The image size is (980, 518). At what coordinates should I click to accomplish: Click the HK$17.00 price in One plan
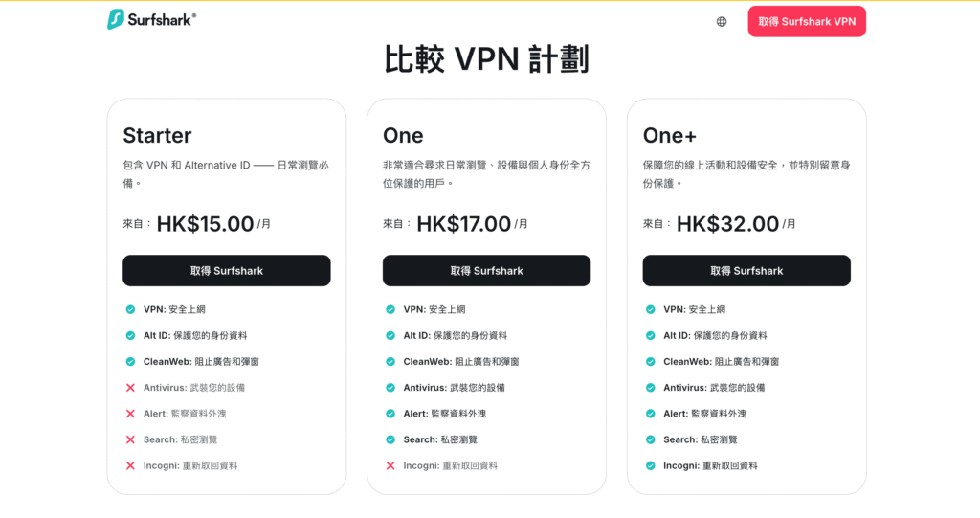(463, 224)
